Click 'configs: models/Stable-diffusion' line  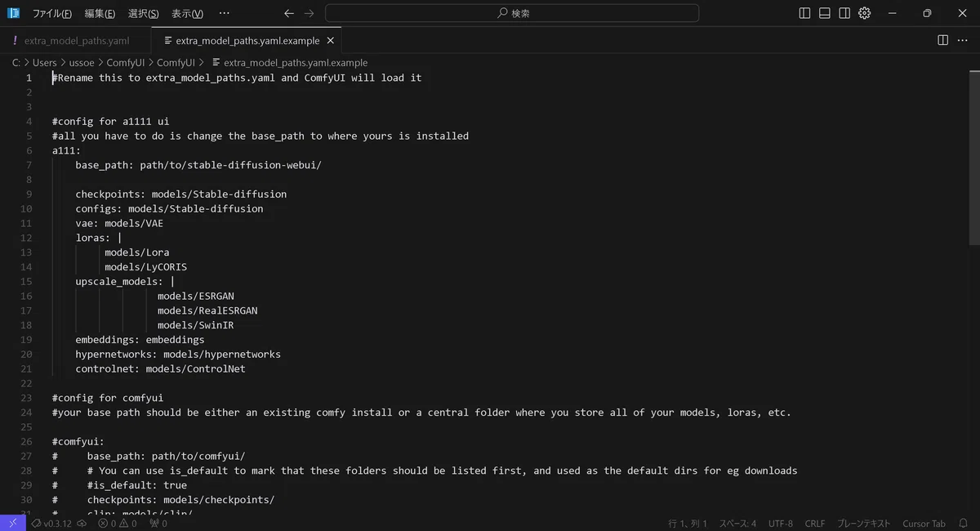coord(170,208)
